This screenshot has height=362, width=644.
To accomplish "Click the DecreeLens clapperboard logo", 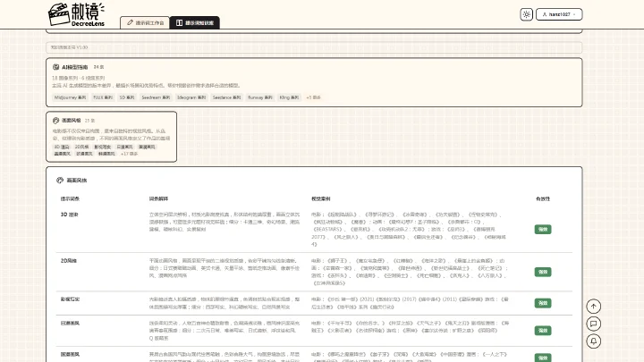I will [76, 14].
